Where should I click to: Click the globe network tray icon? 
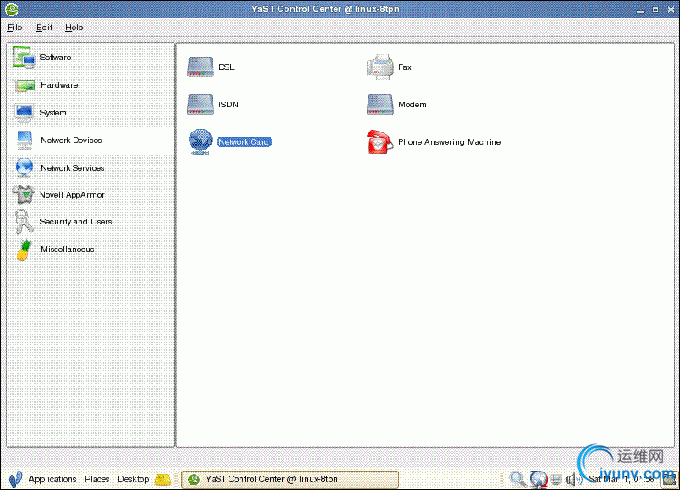pos(539,479)
